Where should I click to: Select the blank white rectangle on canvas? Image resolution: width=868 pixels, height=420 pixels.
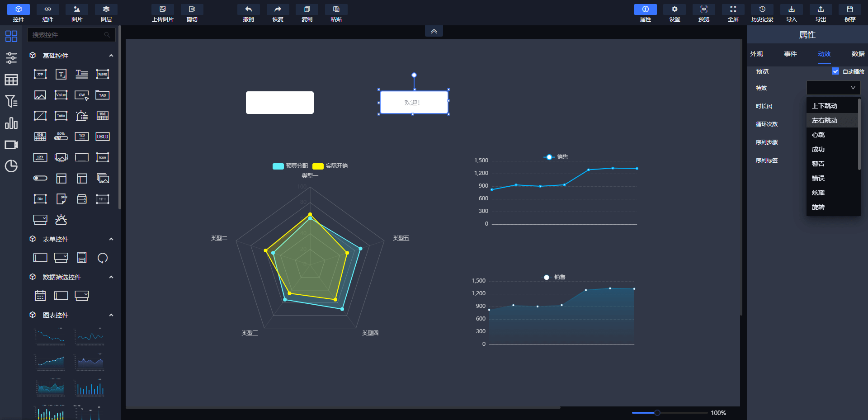(x=280, y=103)
